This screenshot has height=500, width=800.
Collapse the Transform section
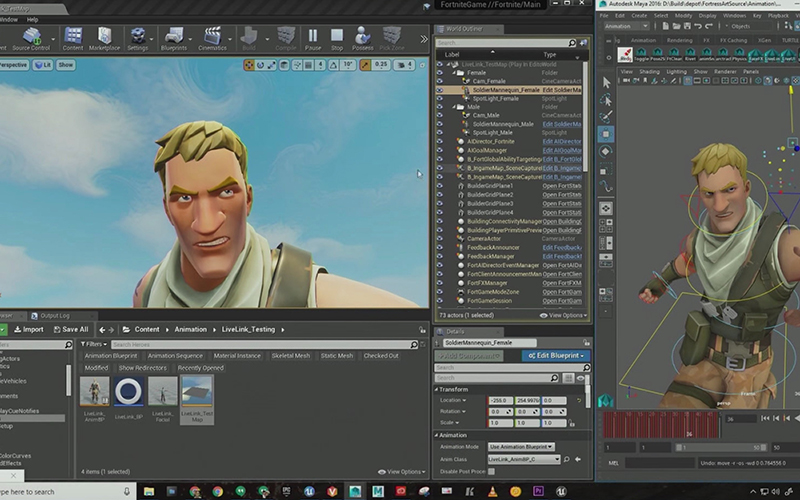[x=437, y=389]
